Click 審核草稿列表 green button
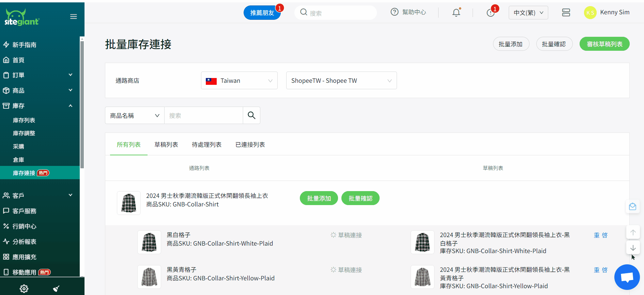 click(604, 44)
